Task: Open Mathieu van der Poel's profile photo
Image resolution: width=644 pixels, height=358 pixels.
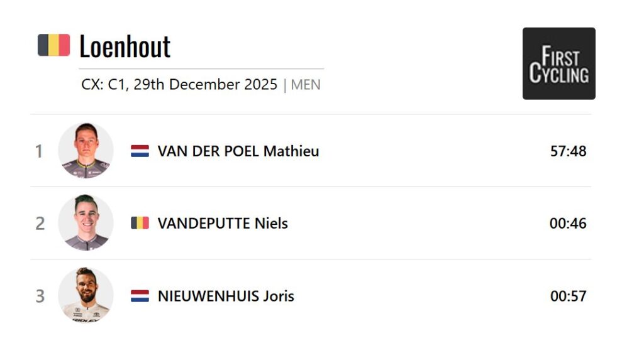Action: click(86, 151)
